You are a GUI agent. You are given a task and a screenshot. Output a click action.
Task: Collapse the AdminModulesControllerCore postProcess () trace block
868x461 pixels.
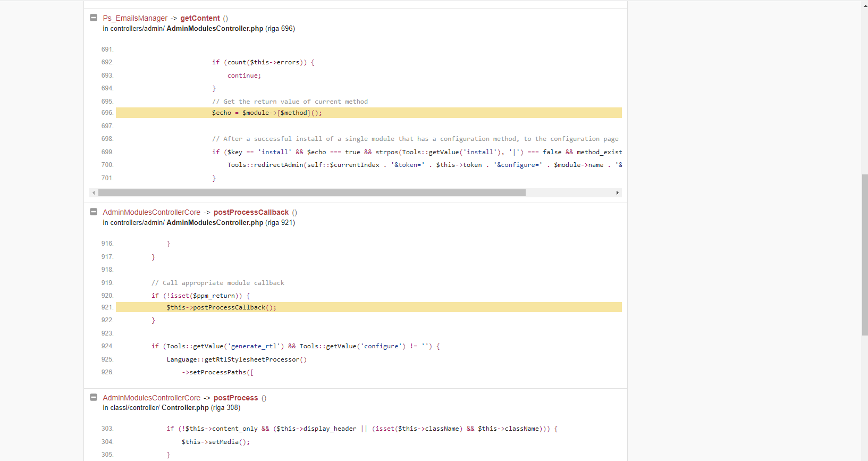pos(94,397)
